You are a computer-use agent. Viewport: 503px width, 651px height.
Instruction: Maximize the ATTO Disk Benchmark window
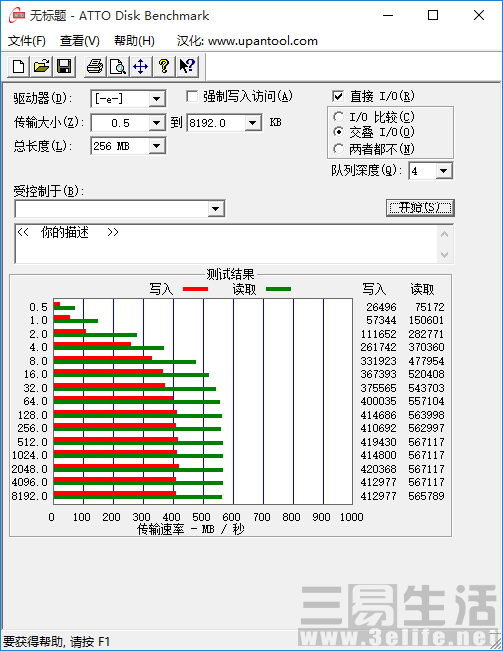[x=433, y=15]
